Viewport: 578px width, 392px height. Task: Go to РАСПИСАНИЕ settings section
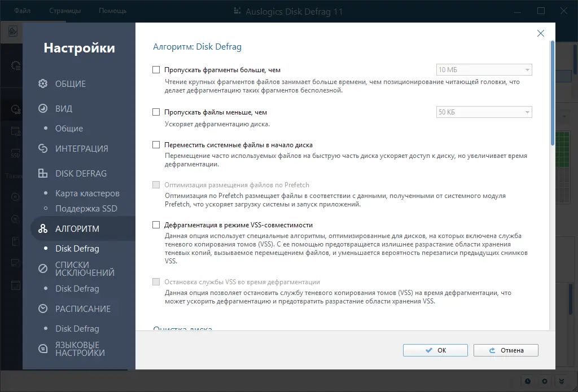point(83,309)
